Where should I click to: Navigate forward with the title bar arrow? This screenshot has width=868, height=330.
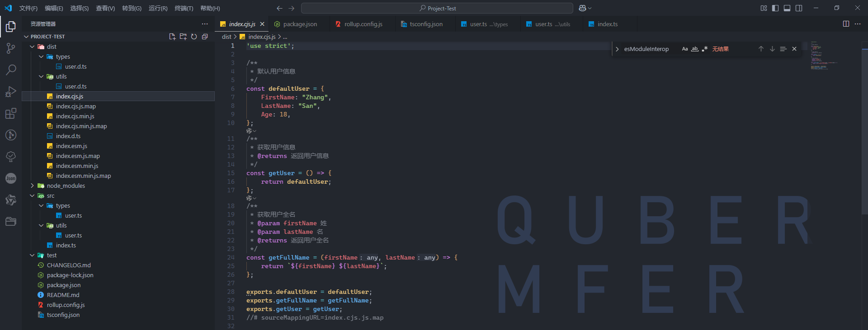click(x=291, y=8)
